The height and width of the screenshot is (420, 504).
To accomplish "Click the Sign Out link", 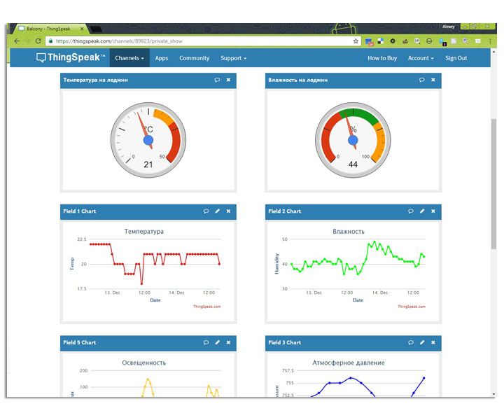I will pyautogui.click(x=456, y=58).
